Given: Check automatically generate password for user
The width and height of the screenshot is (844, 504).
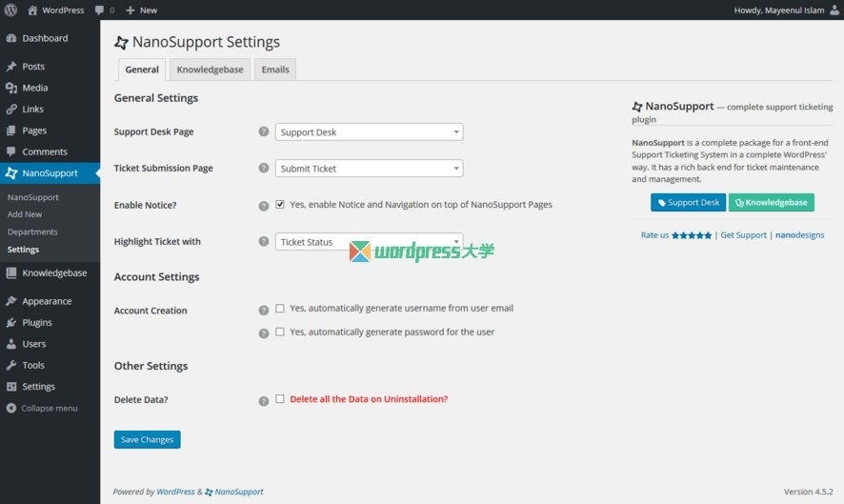Looking at the screenshot, I should 280,332.
